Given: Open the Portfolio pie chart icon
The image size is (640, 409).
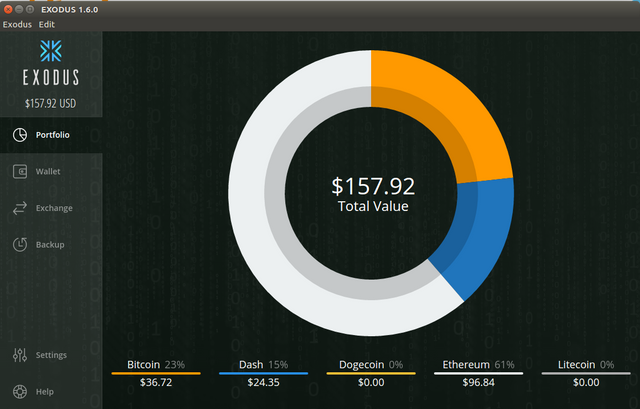Looking at the screenshot, I should (x=20, y=135).
